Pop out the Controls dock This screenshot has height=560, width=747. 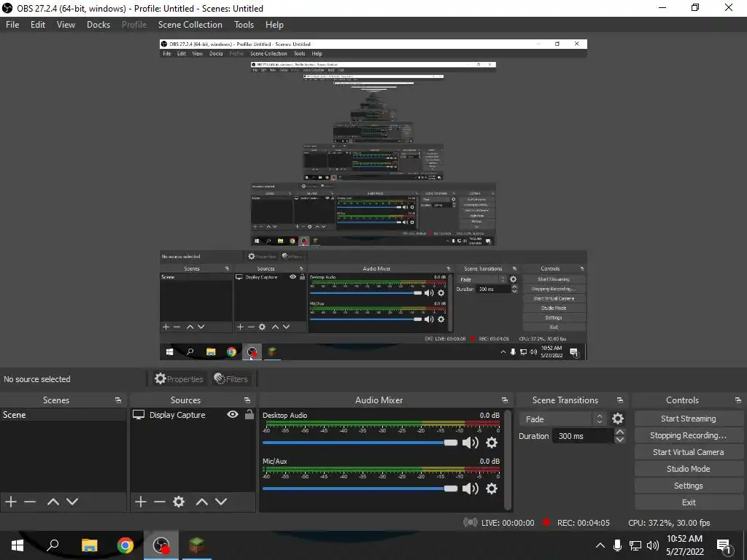pos(738,400)
